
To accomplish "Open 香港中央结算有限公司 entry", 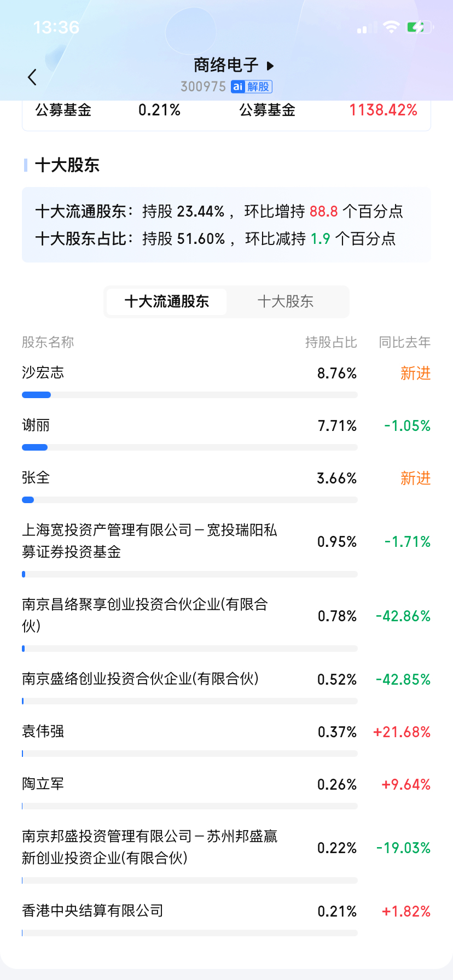I will [93, 911].
